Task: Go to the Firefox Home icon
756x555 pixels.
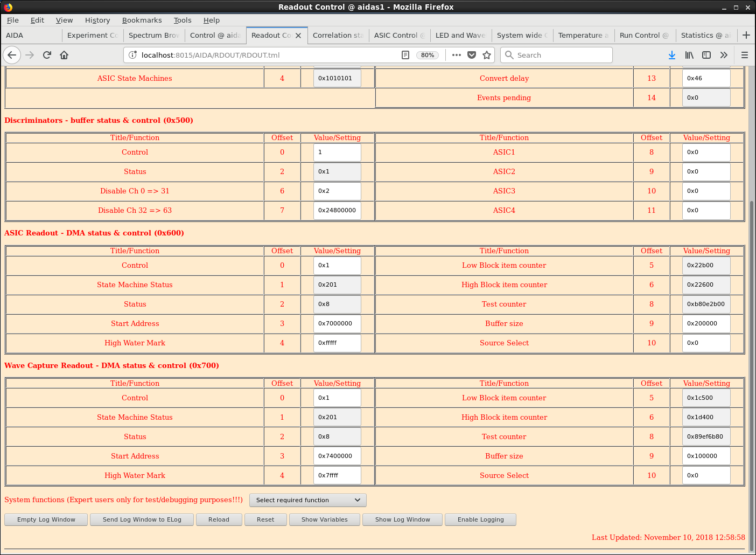Action: [x=64, y=55]
